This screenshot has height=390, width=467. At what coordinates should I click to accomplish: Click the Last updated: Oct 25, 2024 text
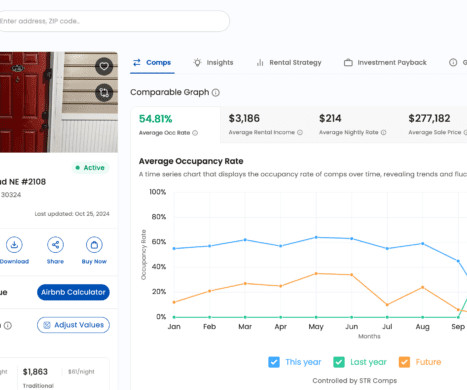coord(72,214)
